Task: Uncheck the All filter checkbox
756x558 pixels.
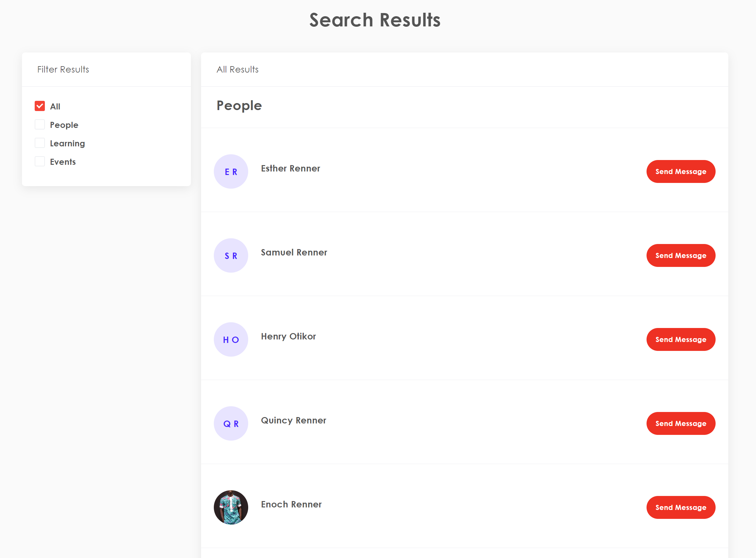Action: pos(40,106)
